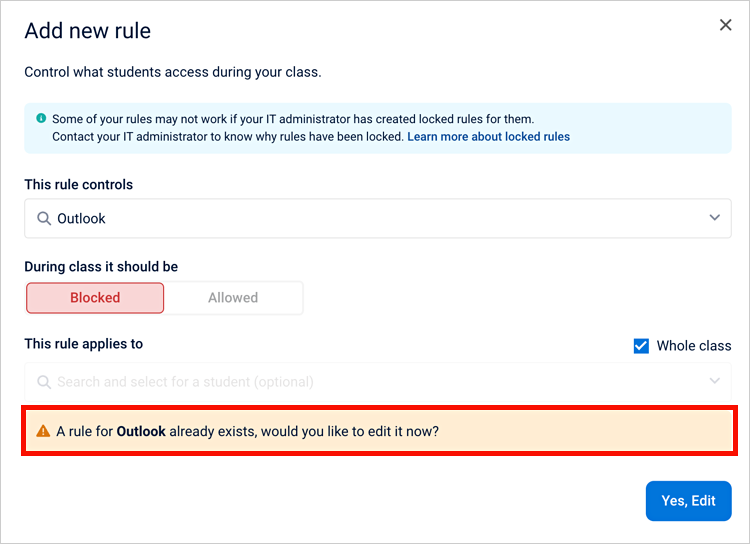Click the locked rules info banner
The height and width of the screenshot is (544, 750).
pos(378,128)
